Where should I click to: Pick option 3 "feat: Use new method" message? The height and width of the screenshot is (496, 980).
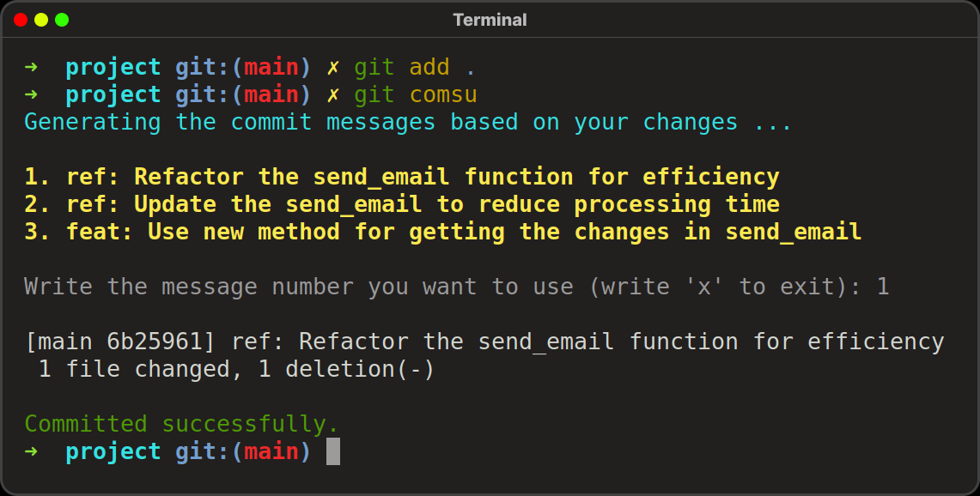443,232
